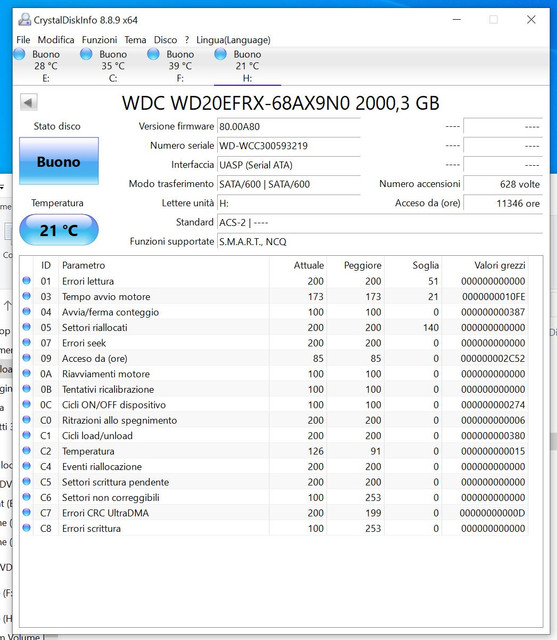Image resolution: width=557 pixels, height=640 pixels.
Task: Click the Buono disk status button
Action: 59,161
